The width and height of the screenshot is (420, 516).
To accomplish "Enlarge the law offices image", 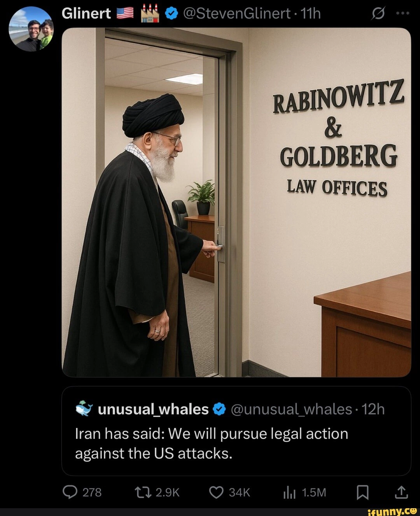I will pyautogui.click(x=236, y=202).
